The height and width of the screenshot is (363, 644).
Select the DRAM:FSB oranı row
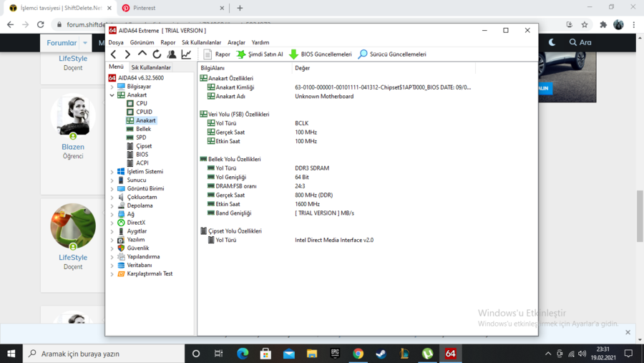coord(257,186)
